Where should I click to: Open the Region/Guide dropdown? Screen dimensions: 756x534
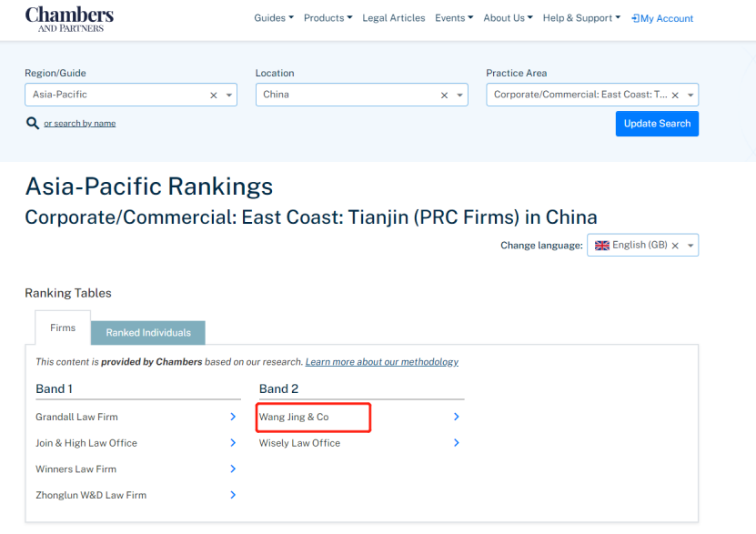[229, 95]
